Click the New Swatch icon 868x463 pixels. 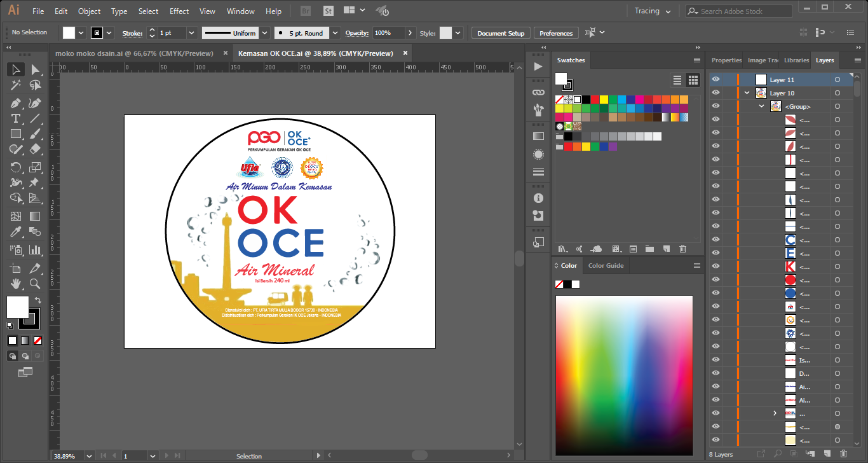pyautogui.click(x=666, y=249)
